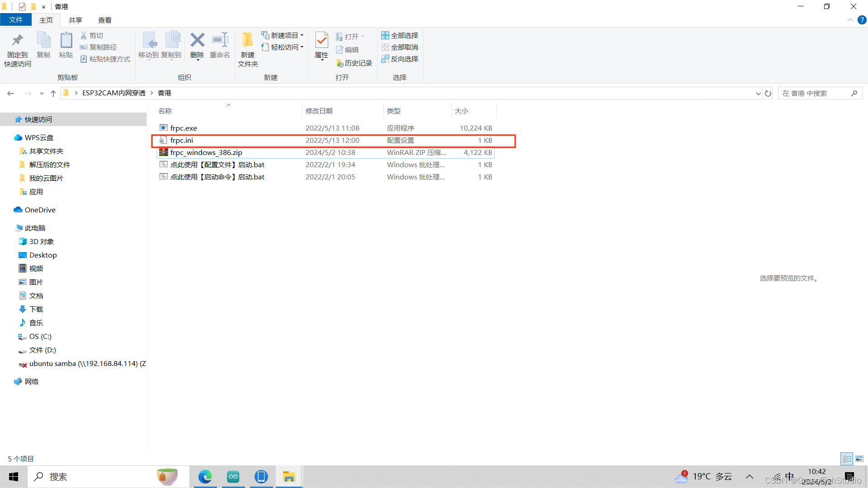Go up one folder level arrow

point(53,94)
